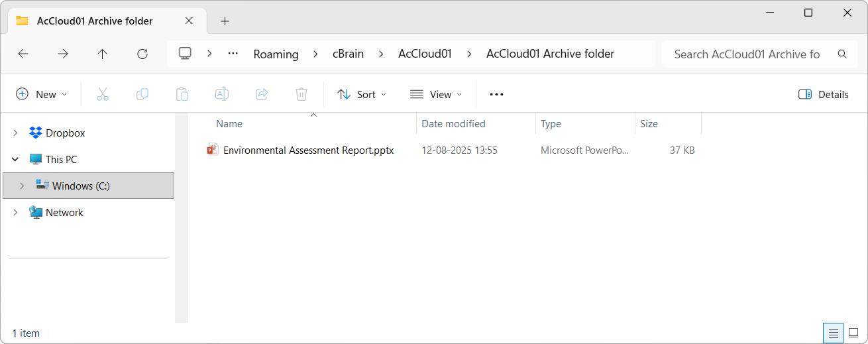868x344 pixels.
Task: Go up one folder level
Action: point(102,54)
